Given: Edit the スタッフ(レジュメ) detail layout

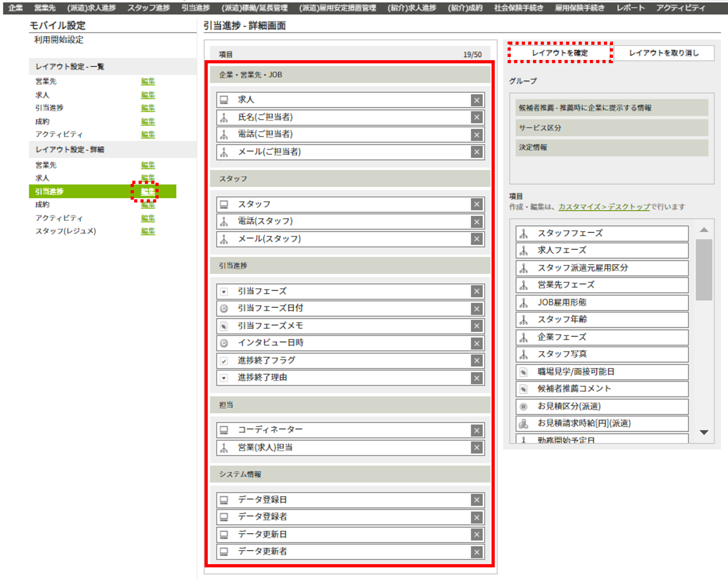Looking at the screenshot, I should [148, 231].
